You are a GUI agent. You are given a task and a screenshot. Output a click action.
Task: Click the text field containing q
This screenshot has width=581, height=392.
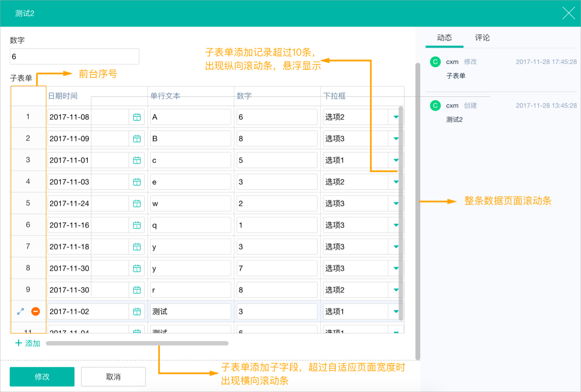coord(191,225)
